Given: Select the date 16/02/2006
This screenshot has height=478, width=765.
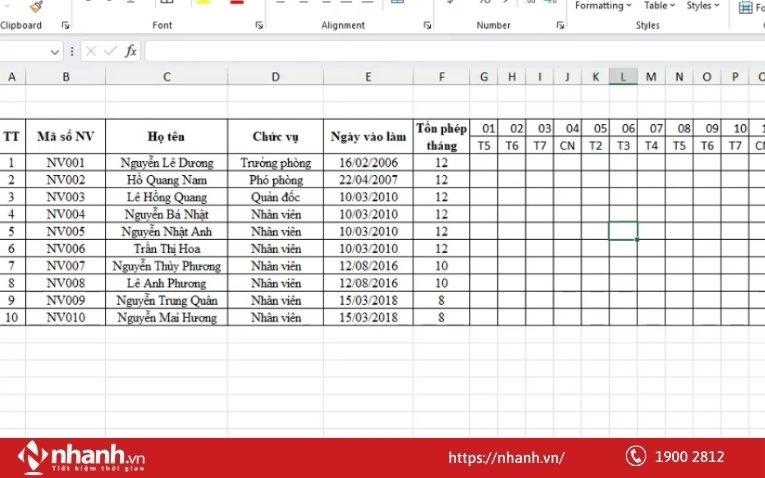Looking at the screenshot, I should [368, 162].
